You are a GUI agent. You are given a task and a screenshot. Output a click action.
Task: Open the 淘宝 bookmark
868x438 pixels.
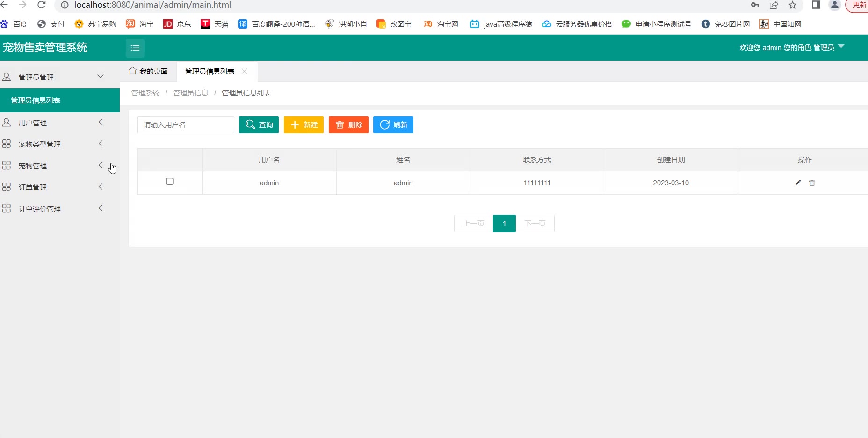click(140, 24)
